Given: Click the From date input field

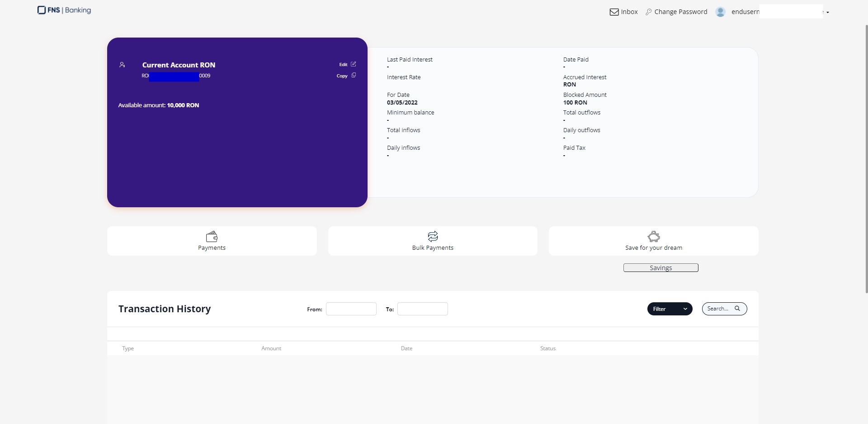Looking at the screenshot, I should click(351, 309).
